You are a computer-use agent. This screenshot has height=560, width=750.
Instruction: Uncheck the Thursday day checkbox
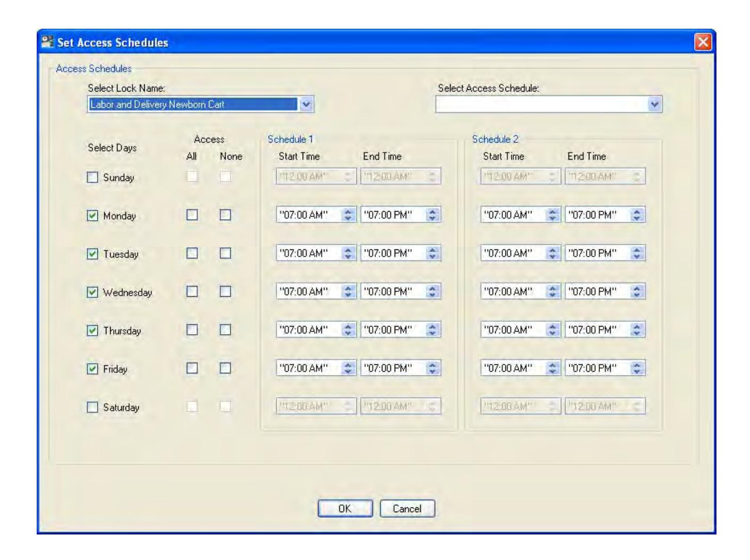[x=93, y=331]
